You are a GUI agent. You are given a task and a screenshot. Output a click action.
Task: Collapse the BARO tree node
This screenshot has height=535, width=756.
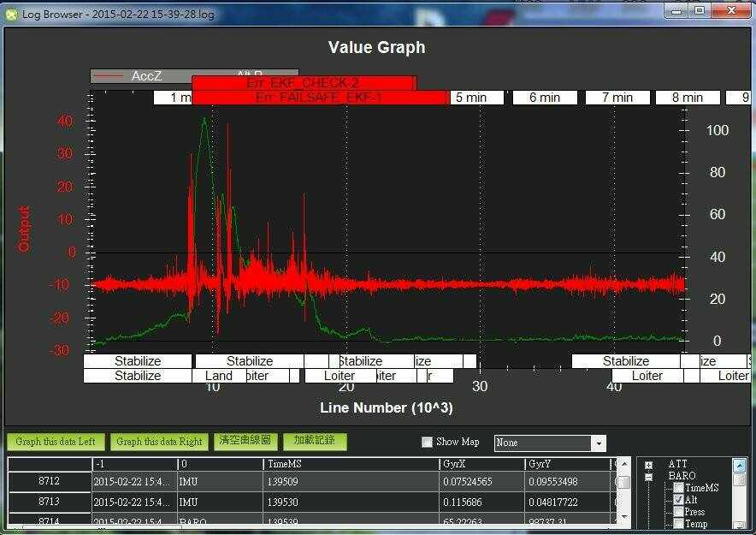point(649,476)
